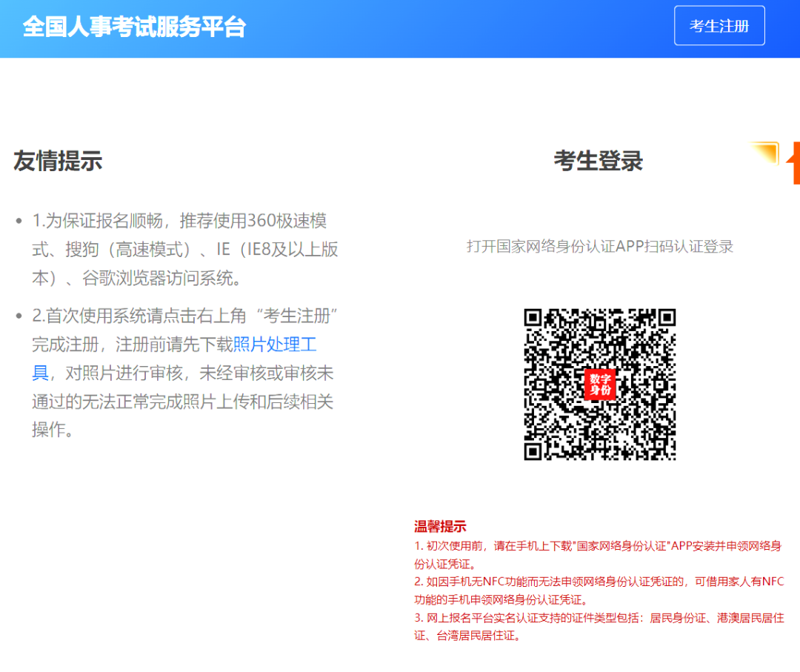Screen dimensions: 800x672
Task: Click tip 1 about 360极速模式 browsers
Action: tap(184, 250)
